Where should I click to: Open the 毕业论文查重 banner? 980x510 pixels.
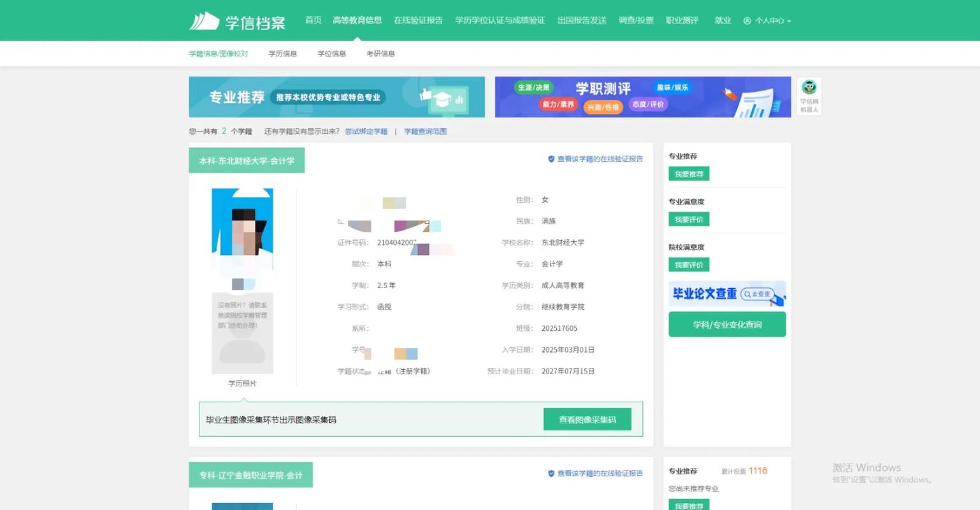(x=727, y=294)
